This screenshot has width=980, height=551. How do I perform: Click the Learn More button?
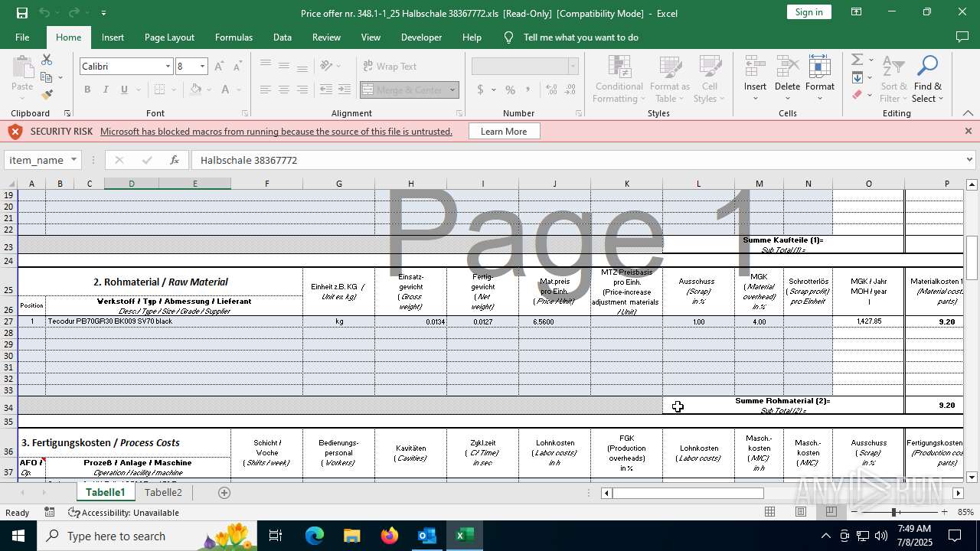tap(504, 132)
